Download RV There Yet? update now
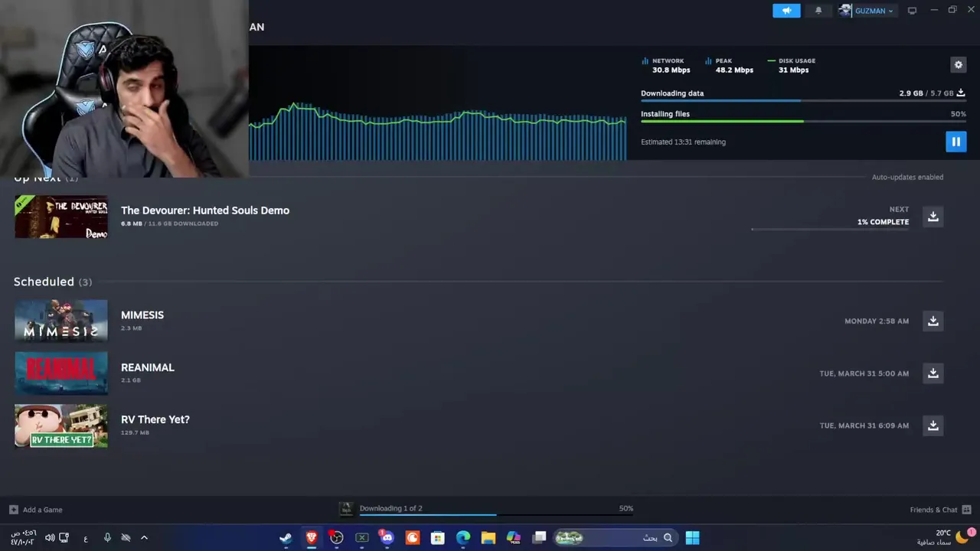 click(933, 425)
